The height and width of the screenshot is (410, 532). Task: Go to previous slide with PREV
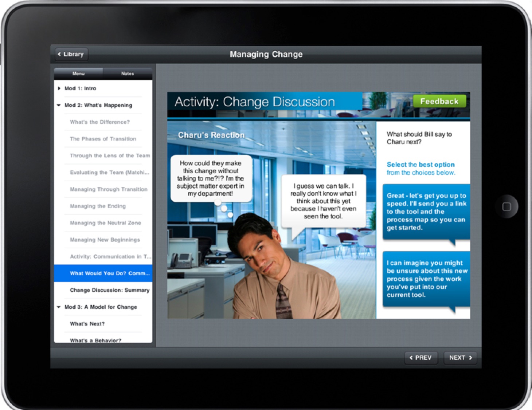(421, 358)
